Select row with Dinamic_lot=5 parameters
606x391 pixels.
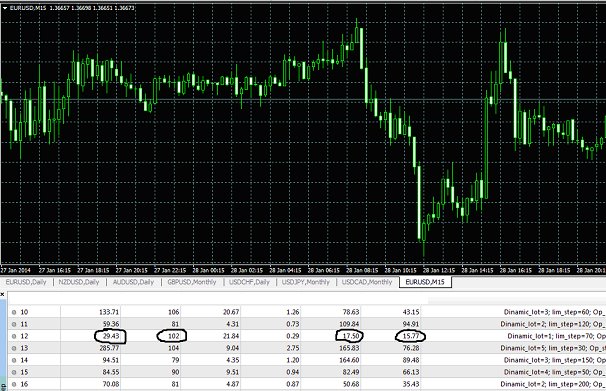306,348
